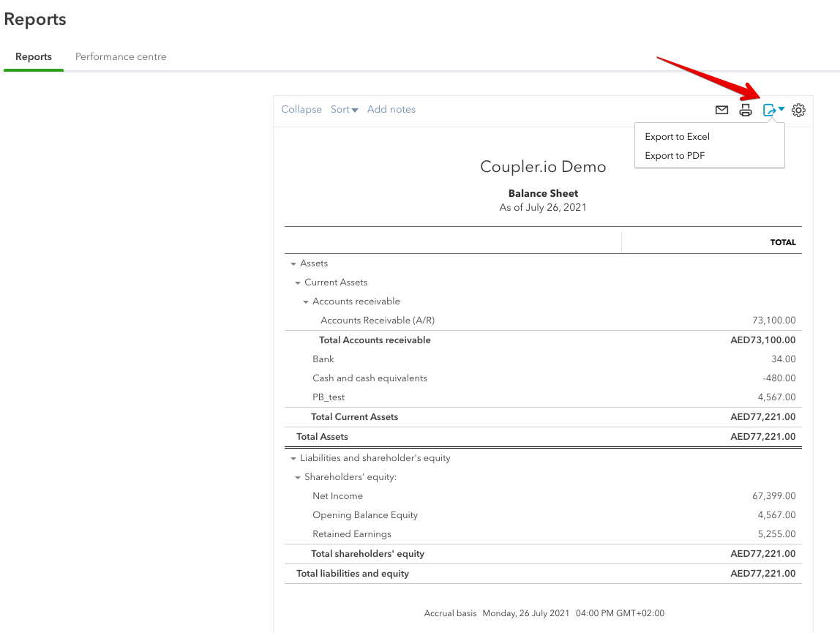Switch to the Reports tab
The image size is (840, 633).
click(x=34, y=57)
